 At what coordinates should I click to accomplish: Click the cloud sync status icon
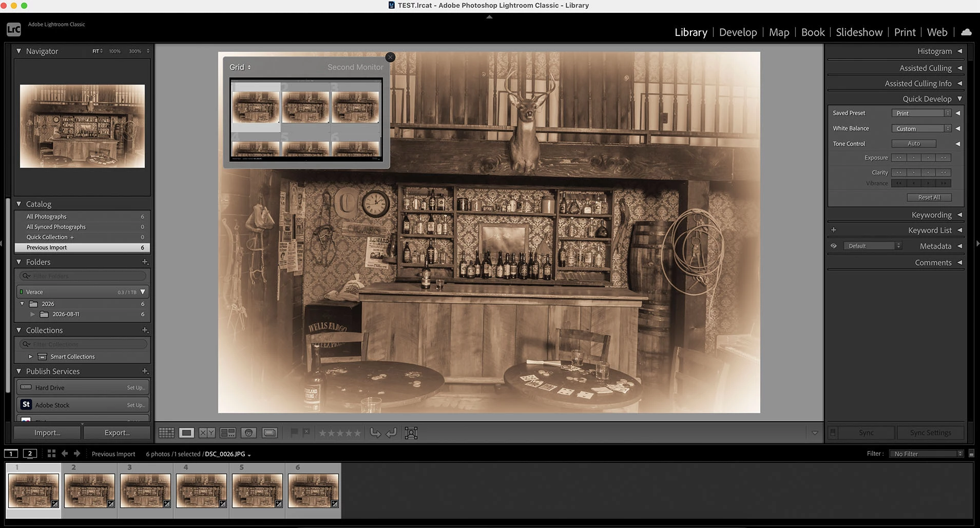click(966, 32)
